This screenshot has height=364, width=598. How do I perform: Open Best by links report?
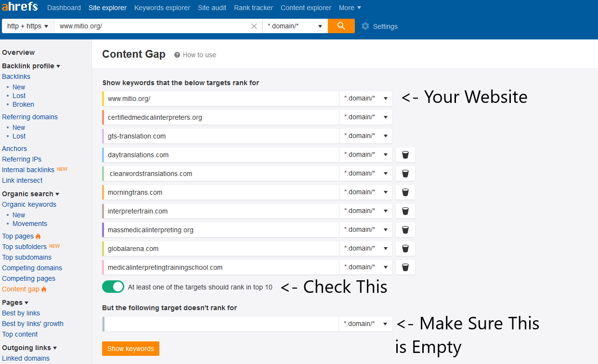click(x=21, y=313)
